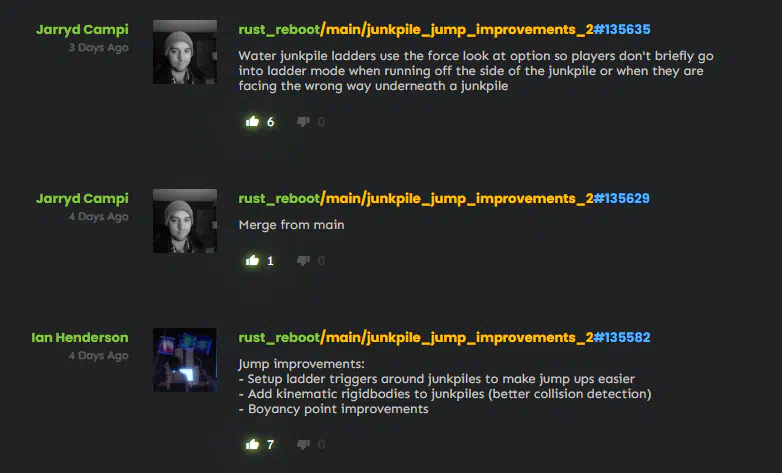Select the like count 7 on last commit
The image size is (782, 473).
270,445
